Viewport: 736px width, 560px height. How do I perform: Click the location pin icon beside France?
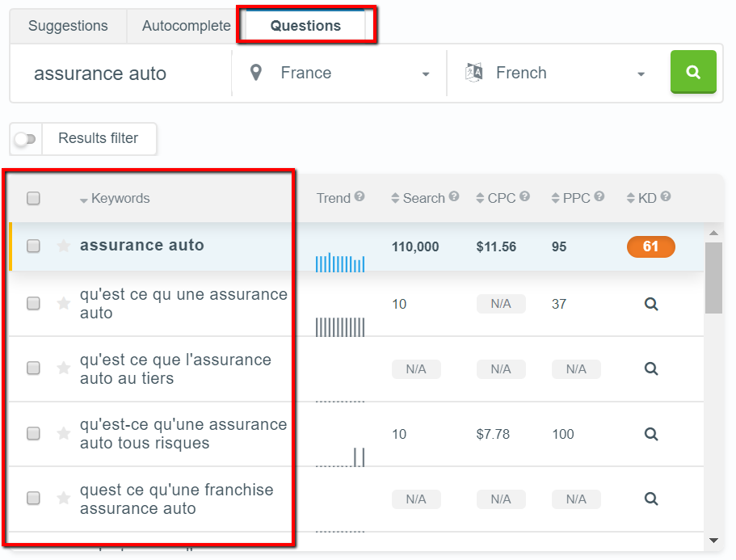[256, 73]
